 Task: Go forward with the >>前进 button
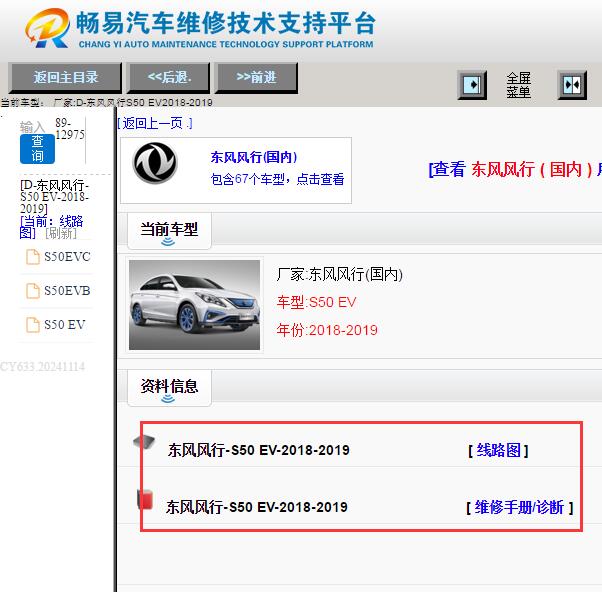(x=256, y=78)
